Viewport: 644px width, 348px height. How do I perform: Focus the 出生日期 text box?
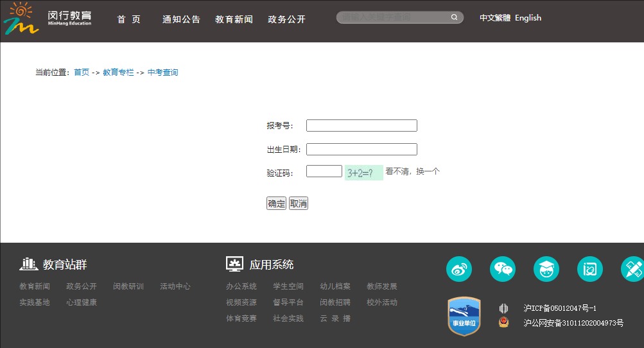[361, 150]
